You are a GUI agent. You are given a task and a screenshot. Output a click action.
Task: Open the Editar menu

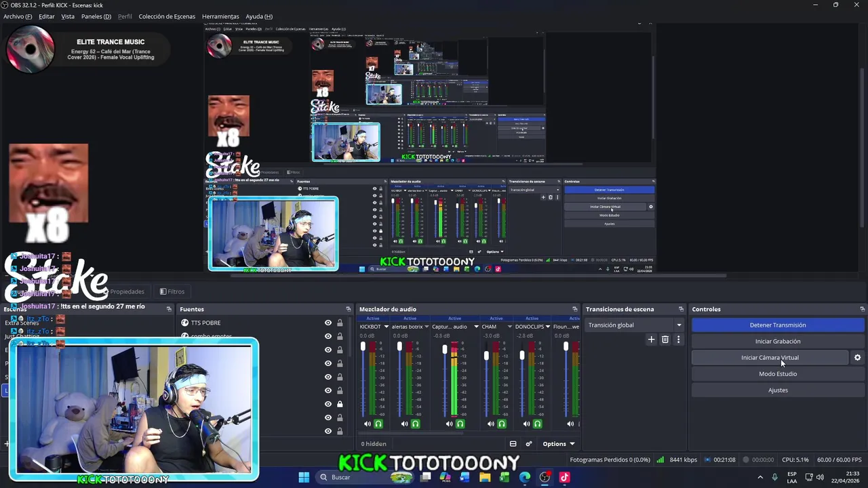click(47, 16)
